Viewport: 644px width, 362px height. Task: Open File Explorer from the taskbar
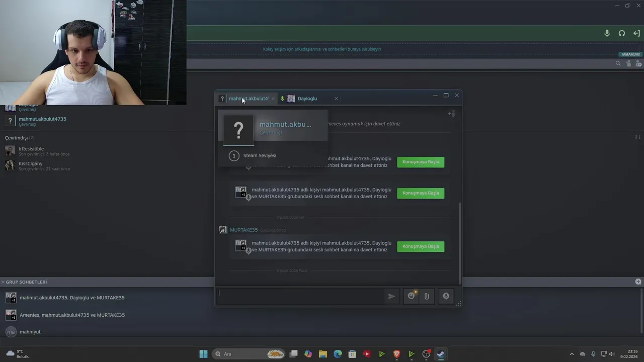click(323, 354)
